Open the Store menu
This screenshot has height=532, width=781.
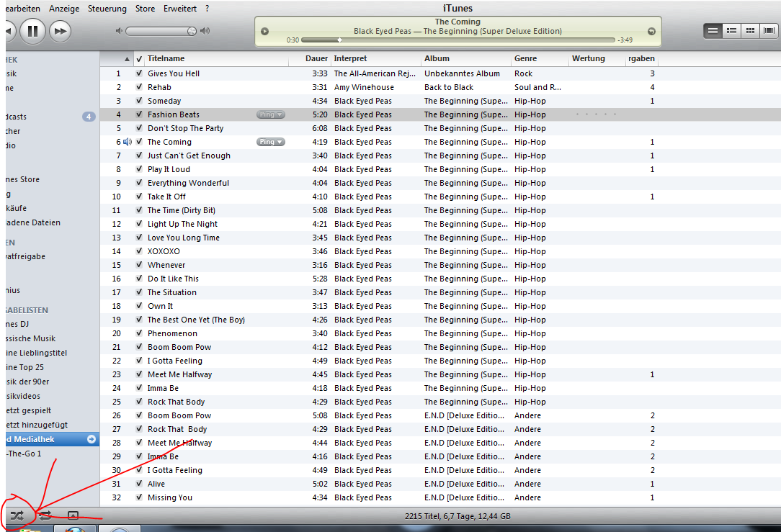coord(145,9)
